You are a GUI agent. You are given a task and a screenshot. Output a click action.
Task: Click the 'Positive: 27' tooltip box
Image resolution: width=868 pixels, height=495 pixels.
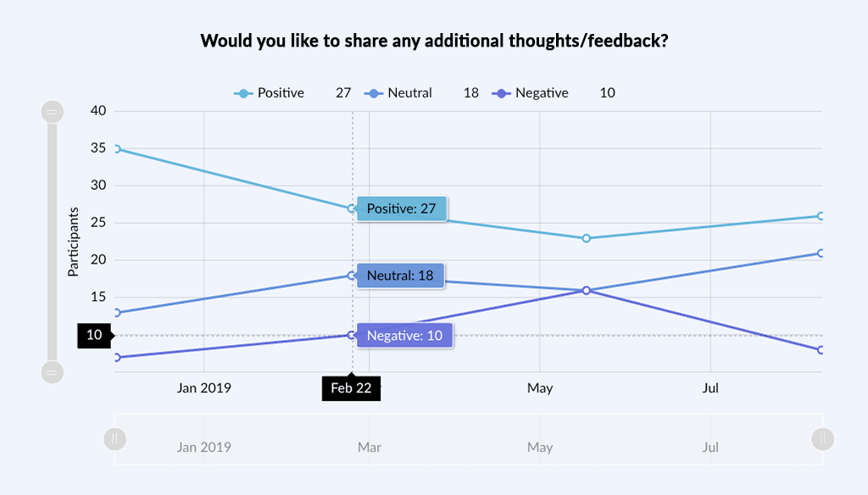click(x=401, y=208)
